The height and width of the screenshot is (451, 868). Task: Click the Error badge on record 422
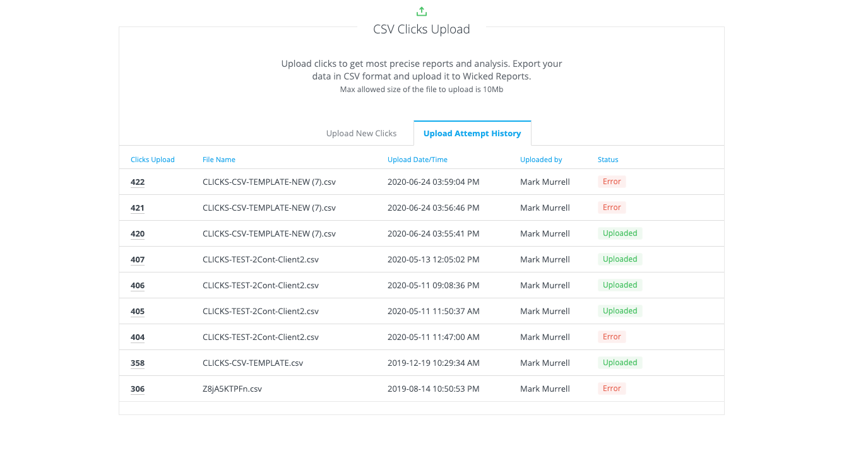click(x=611, y=182)
